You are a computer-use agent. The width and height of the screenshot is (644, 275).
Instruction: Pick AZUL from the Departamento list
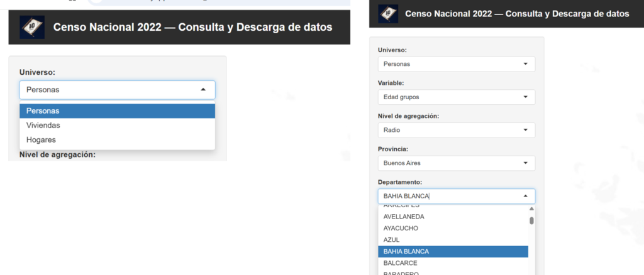point(391,240)
